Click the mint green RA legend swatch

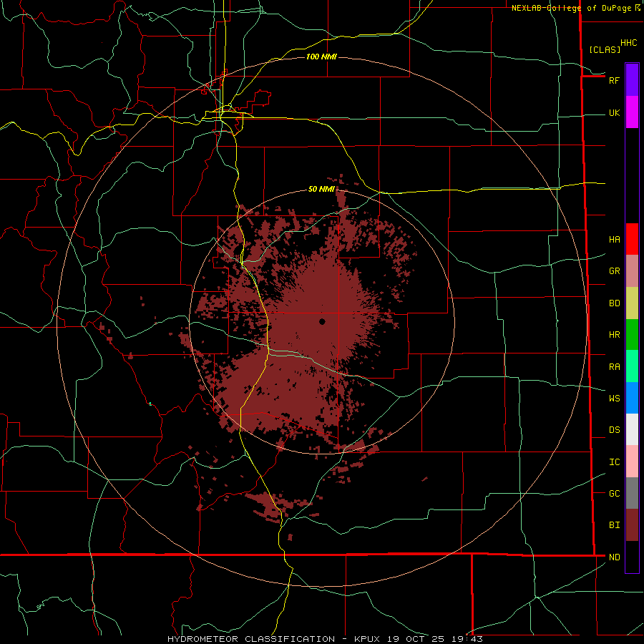click(632, 366)
